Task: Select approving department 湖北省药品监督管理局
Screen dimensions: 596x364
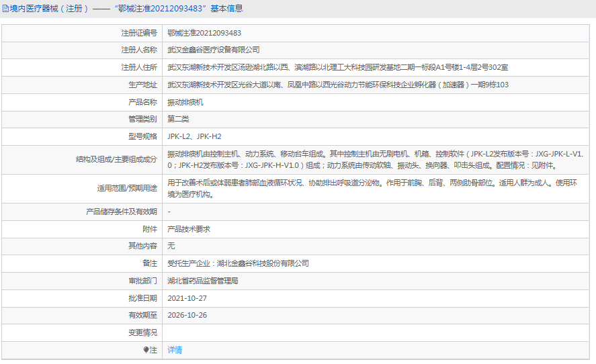Action: [203, 281]
